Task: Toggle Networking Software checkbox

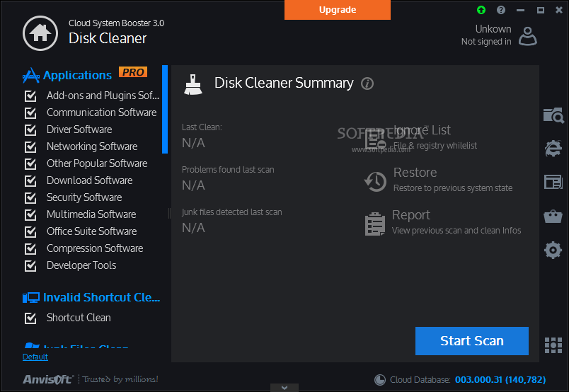Action: [x=30, y=147]
